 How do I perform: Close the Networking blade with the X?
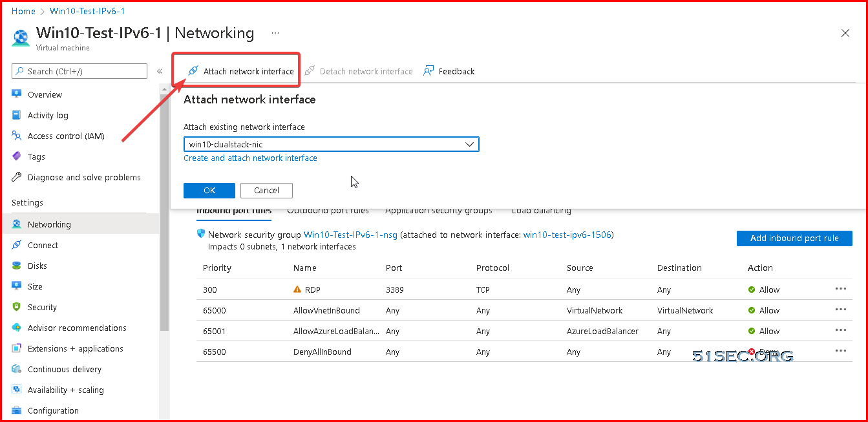pos(845,33)
